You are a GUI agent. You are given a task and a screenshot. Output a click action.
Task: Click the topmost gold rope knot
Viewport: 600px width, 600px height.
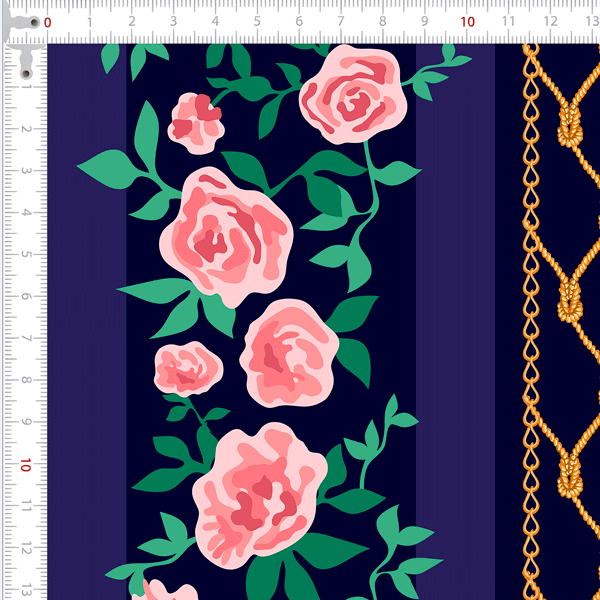(x=571, y=128)
